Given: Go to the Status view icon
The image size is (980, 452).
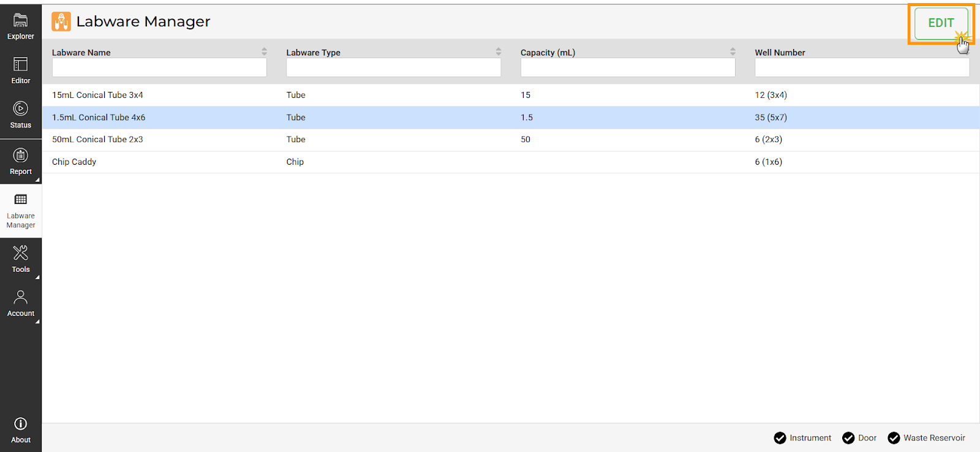Looking at the screenshot, I should (x=20, y=109).
